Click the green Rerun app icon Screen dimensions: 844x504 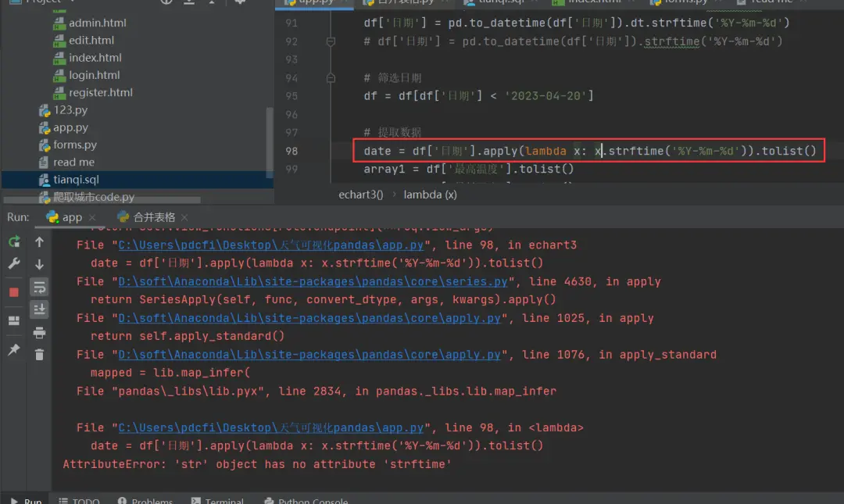14,241
